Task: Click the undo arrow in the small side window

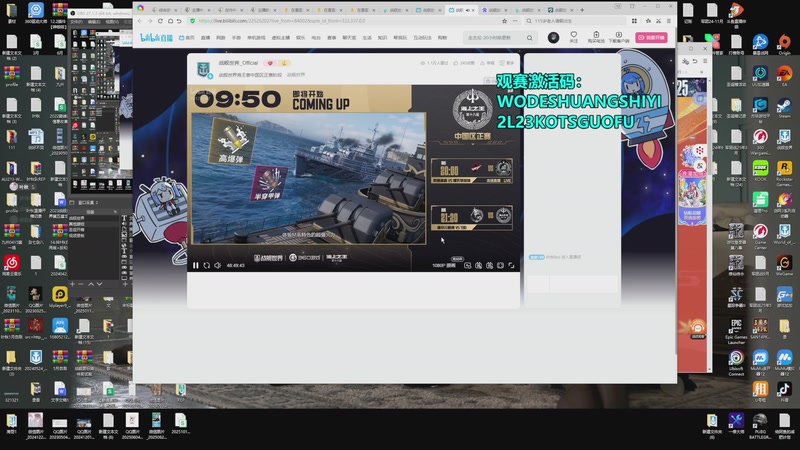Action: point(695,61)
